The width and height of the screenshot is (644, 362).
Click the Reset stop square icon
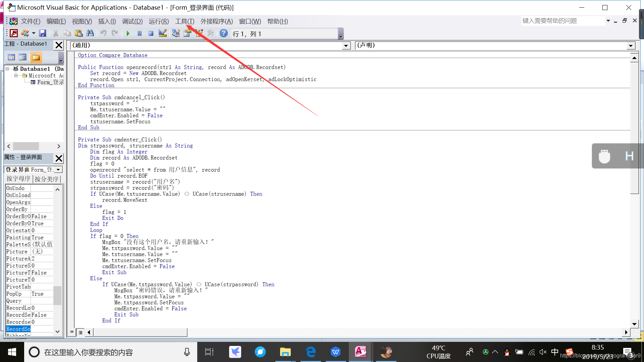(x=151, y=33)
